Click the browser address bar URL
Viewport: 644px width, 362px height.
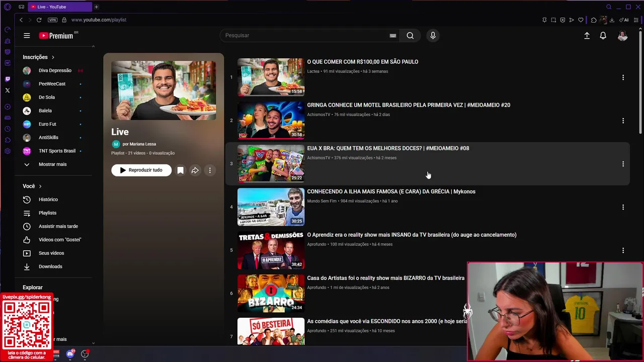[x=99, y=20]
